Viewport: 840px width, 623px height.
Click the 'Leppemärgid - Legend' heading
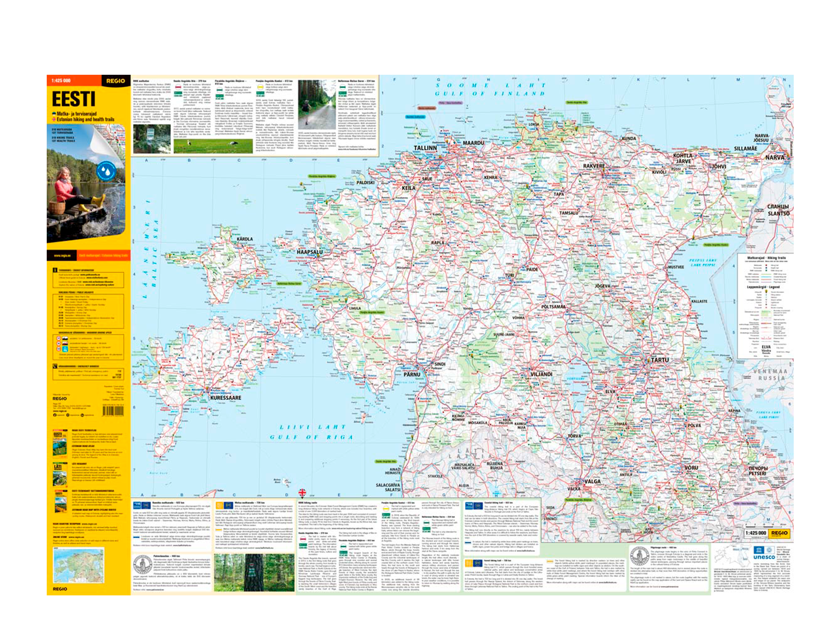coord(763,287)
